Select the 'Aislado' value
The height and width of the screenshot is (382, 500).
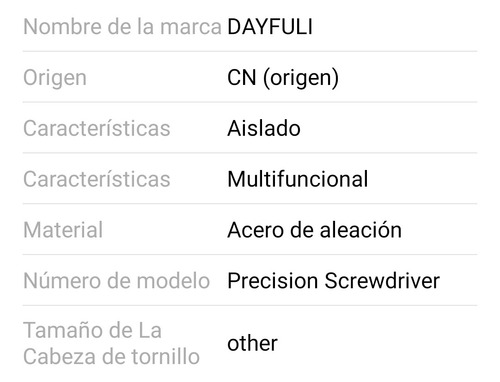coord(264,128)
